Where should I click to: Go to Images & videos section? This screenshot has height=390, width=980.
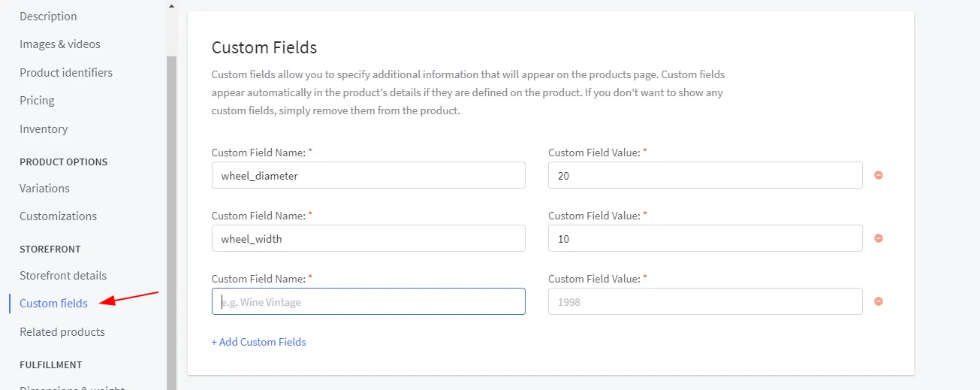60,44
